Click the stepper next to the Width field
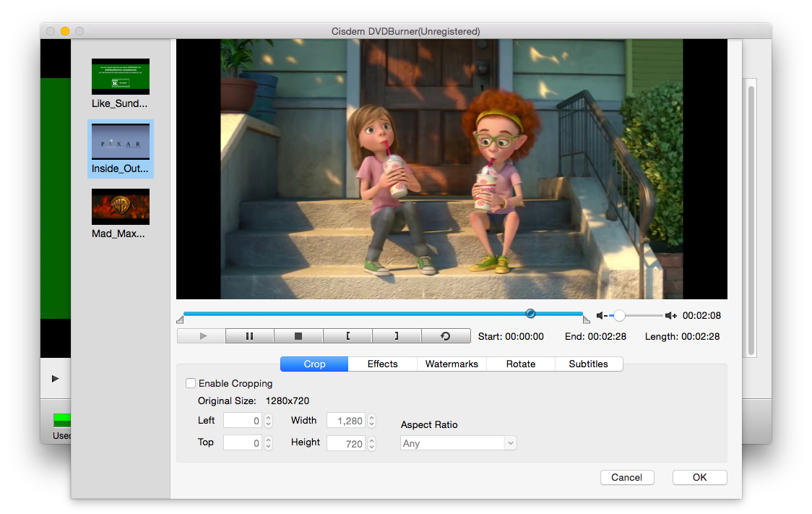The image size is (812, 514). (371, 421)
